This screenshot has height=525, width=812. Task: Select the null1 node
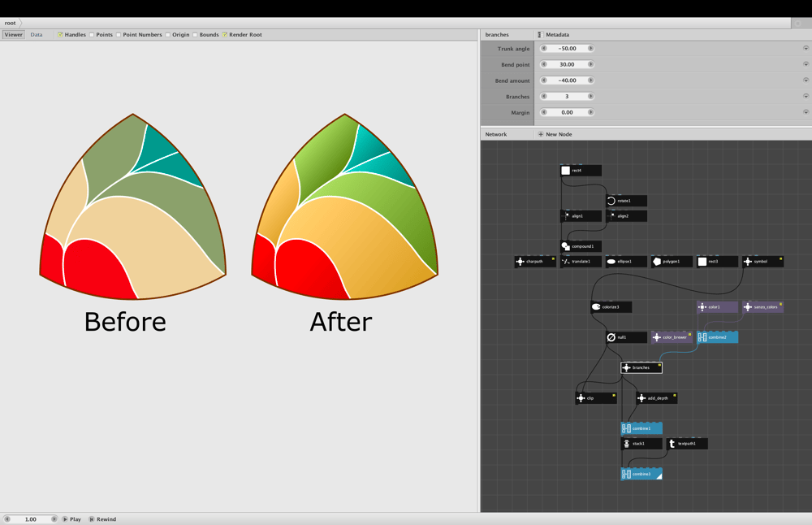pyautogui.click(x=626, y=337)
